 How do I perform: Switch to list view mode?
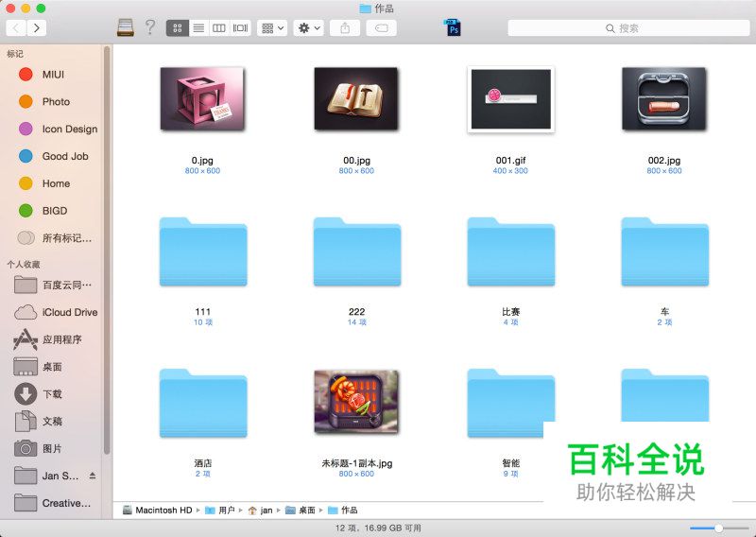coord(198,28)
